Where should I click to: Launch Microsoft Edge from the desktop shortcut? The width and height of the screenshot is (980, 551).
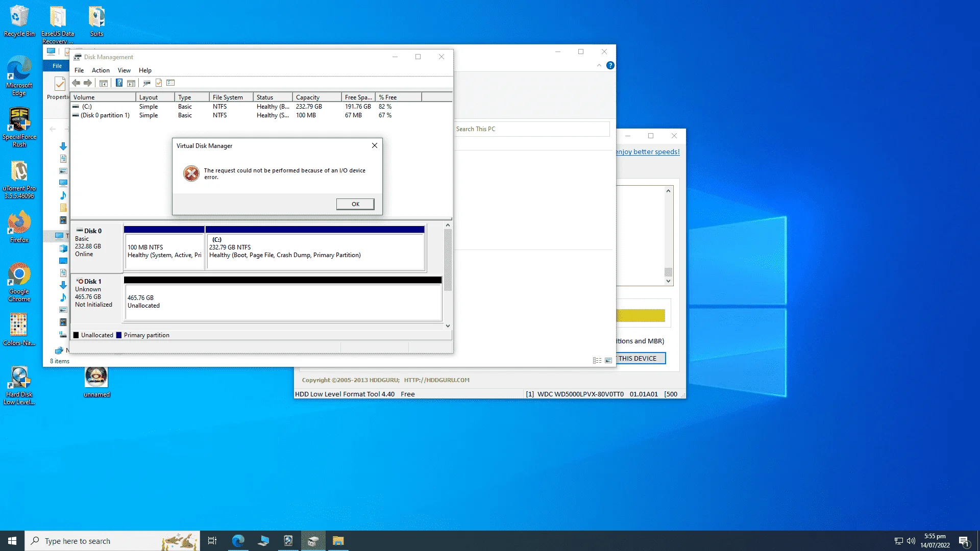tap(19, 76)
